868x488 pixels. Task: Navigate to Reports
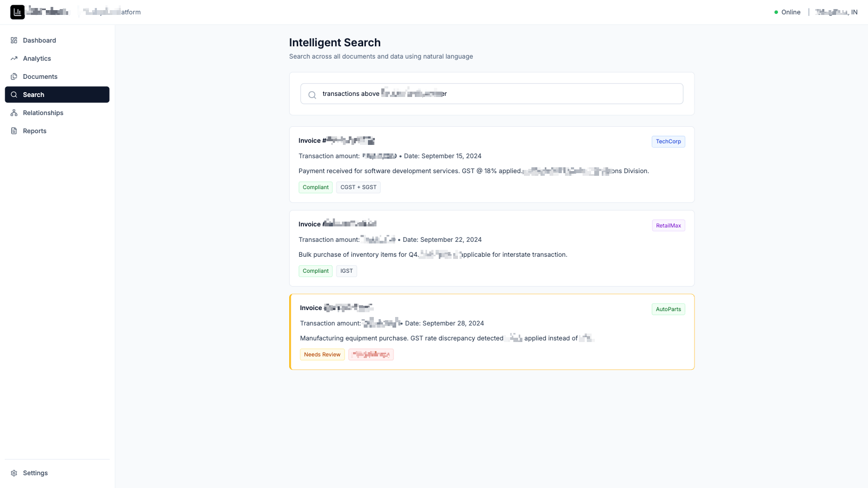pos(57,131)
